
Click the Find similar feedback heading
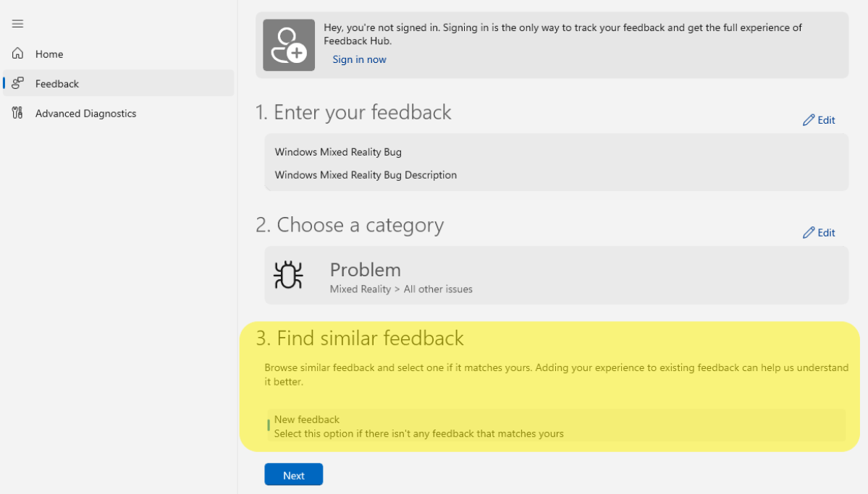point(360,338)
